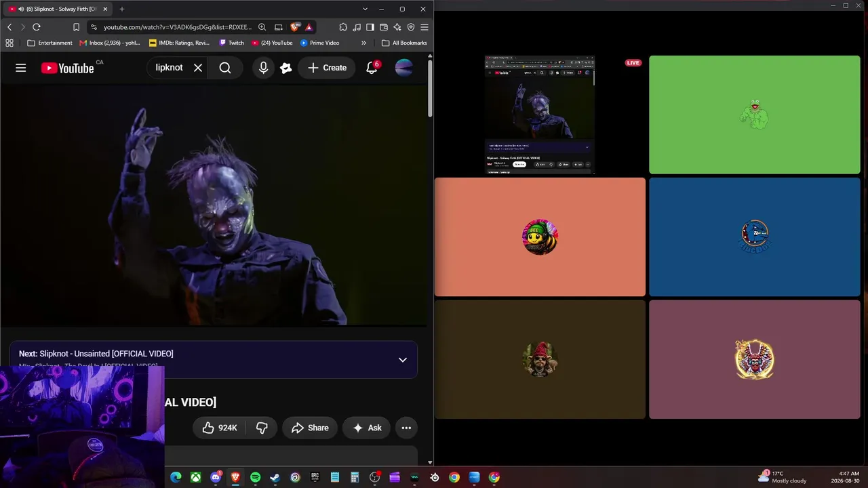Open the YouTube notifications bell
Screen dimensions: 868x488
[x=372, y=68]
